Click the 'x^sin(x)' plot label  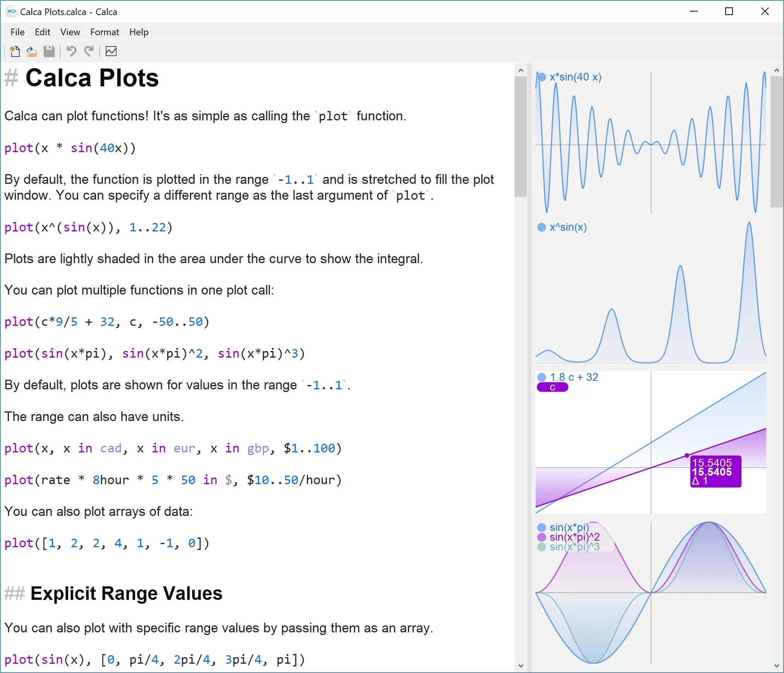(x=568, y=227)
